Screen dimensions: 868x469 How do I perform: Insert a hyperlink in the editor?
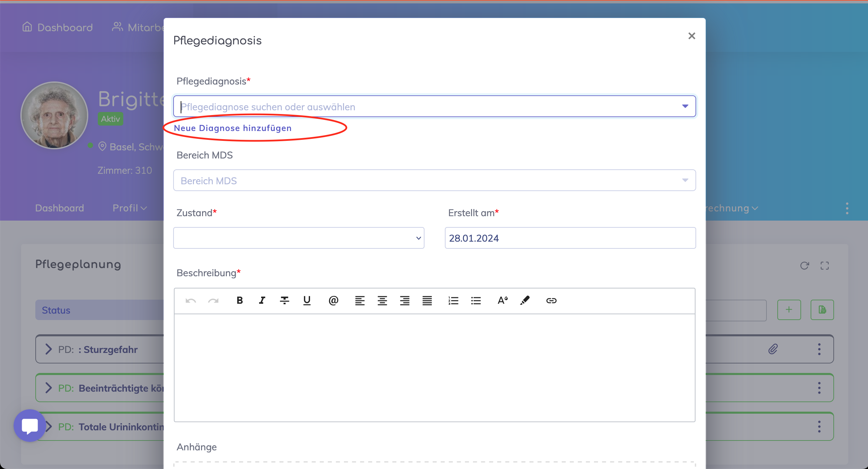click(x=551, y=300)
